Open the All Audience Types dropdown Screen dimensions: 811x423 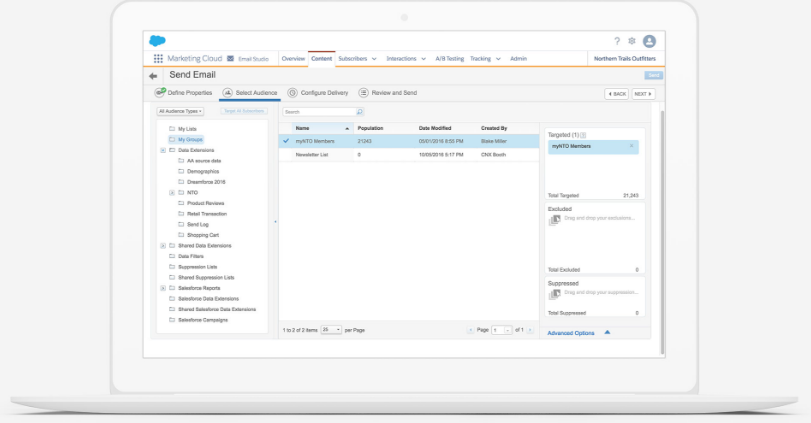(x=181, y=111)
